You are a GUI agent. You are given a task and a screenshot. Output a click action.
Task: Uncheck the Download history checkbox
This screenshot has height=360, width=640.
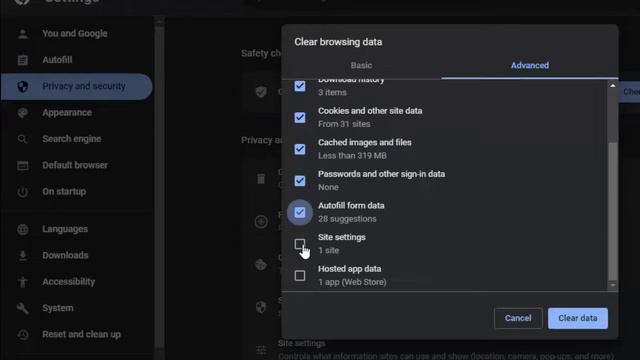click(x=300, y=86)
